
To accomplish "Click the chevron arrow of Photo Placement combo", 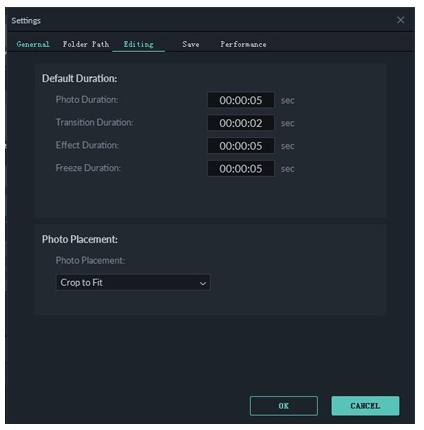I will coord(202,283).
